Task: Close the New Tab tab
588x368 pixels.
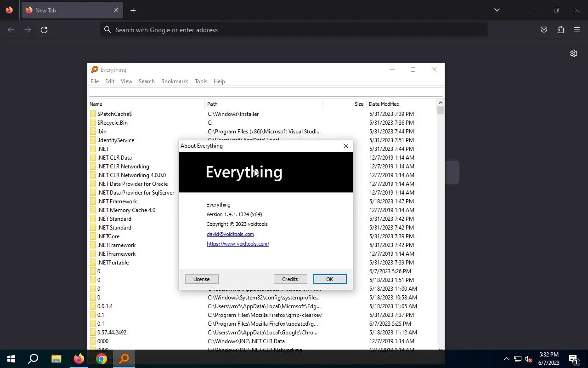Action: [116, 10]
